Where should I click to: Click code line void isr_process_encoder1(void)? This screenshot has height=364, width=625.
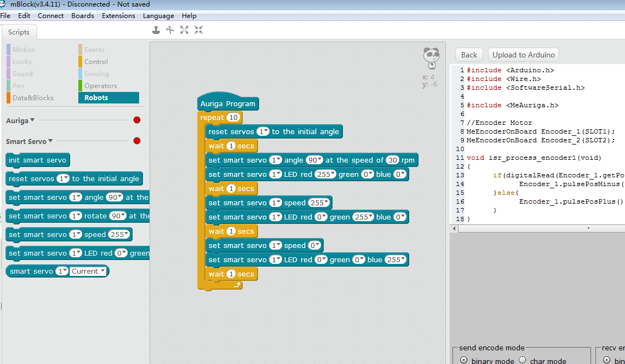coord(534,158)
